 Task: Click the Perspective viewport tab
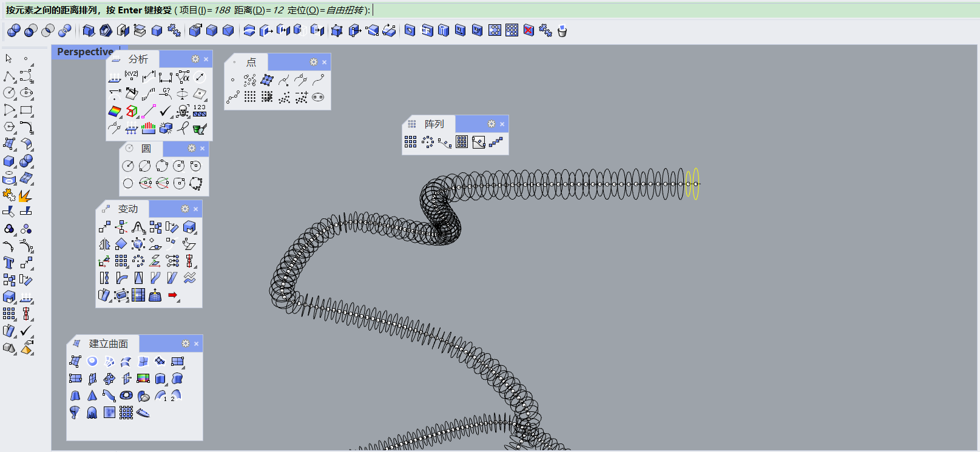[85, 52]
